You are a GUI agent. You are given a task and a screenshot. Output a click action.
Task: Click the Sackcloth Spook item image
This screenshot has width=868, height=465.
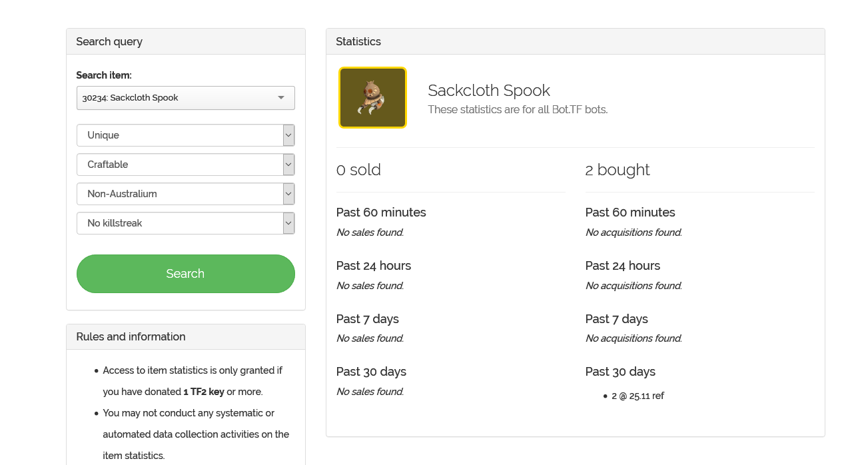[372, 97]
